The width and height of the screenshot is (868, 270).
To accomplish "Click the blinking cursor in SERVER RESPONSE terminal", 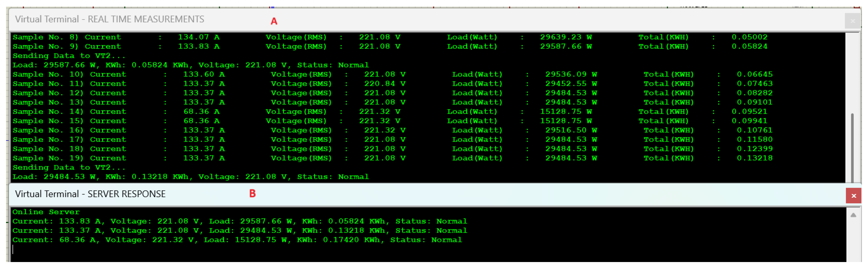I will pos(13,249).
